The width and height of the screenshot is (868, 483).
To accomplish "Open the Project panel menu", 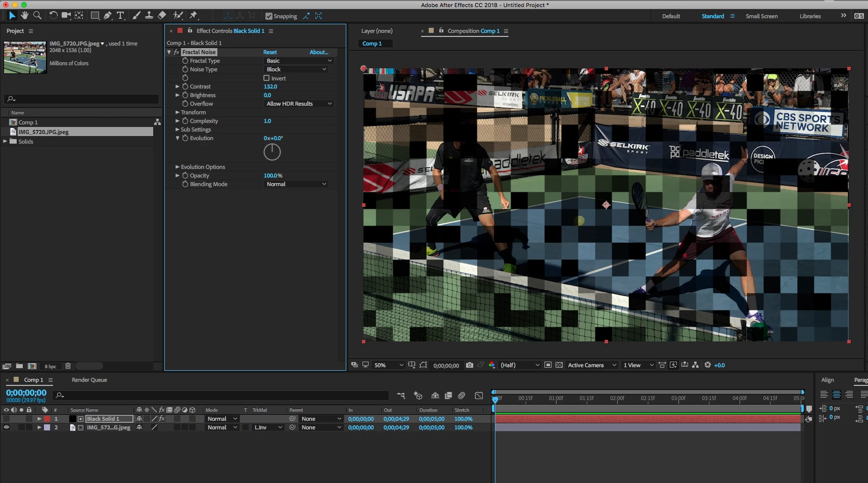I will click(31, 31).
